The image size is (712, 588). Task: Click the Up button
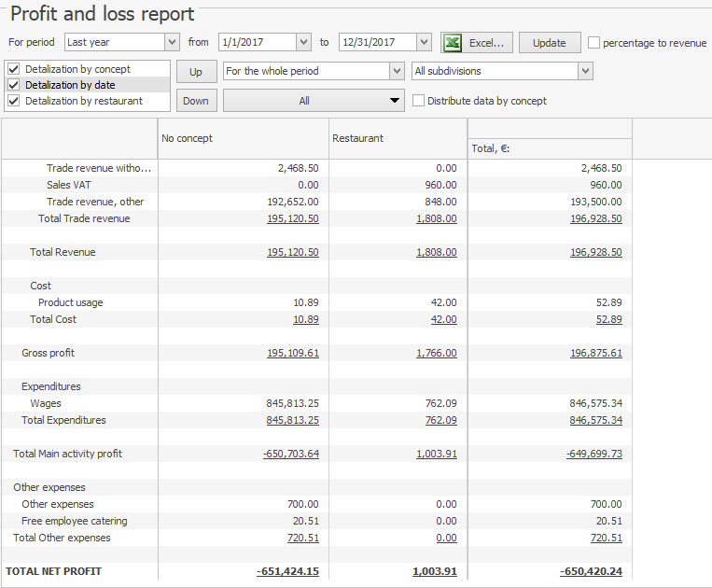pyautogui.click(x=196, y=72)
